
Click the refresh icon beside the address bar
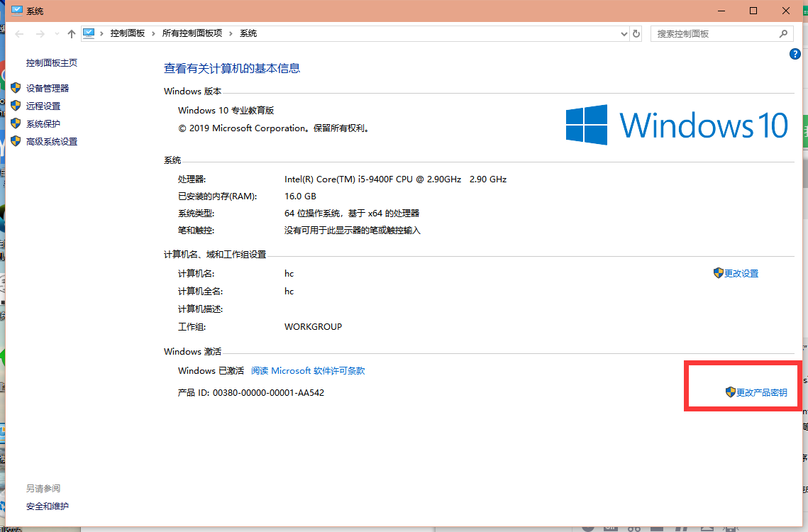[636, 33]
